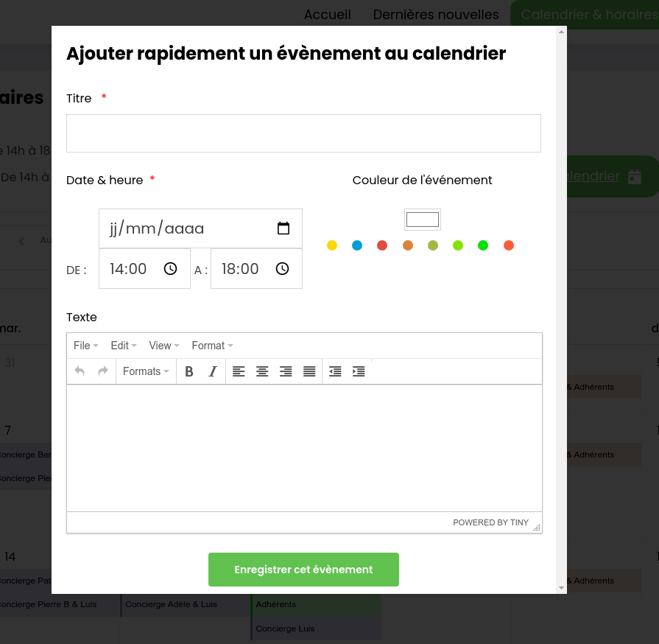Screen dimensions: 659x644
Task: Choose the red event color dot
Action: [x=382, y=245]
